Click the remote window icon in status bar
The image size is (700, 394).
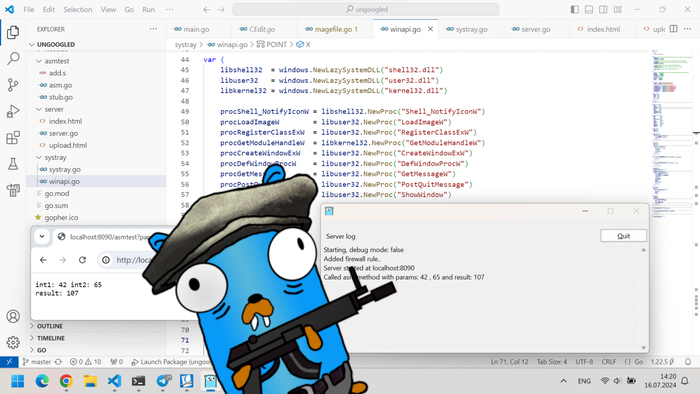[x=9, y=362]
